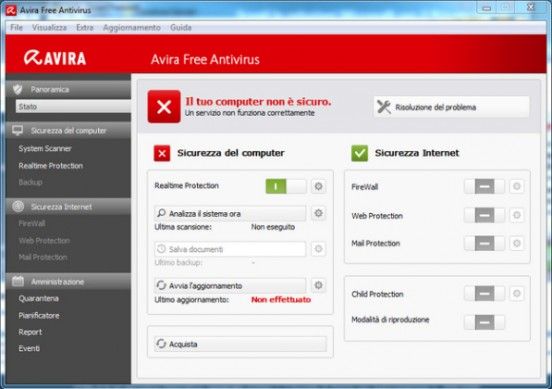The width and height of the screenshot is (552, 389).
Task: Open update settings gear next to Avvia l'aggiornamento
Action: point(318,285)
